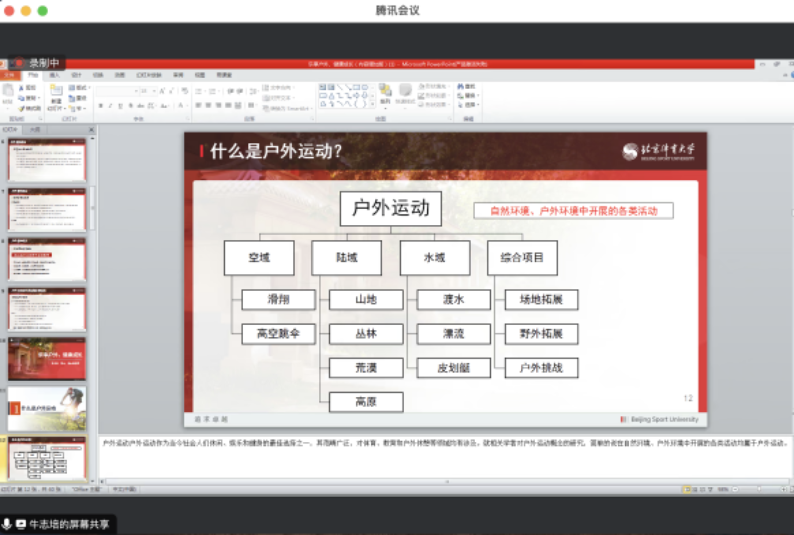This screenshot has height=535, width=794.
Task: Open the font size dropdown
Action: pyautogui.click(x=147, y=90)
